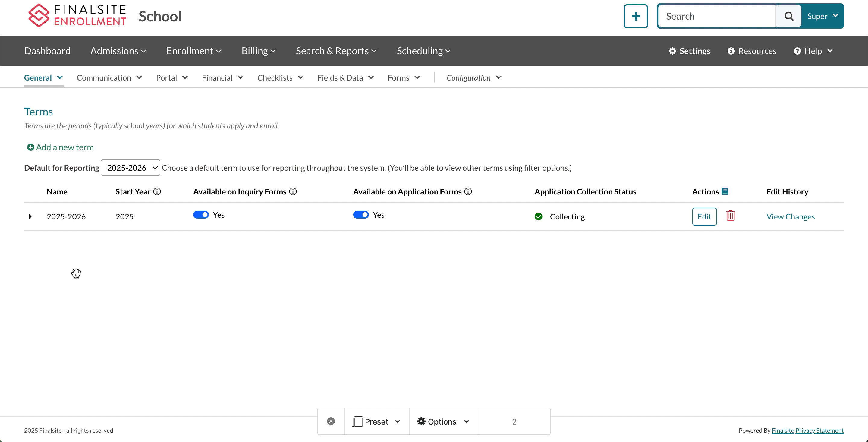Viewport: 868px width, 442px height.
Task: Click the magnifying glass search icon
Action: click(x=788, y=16)
